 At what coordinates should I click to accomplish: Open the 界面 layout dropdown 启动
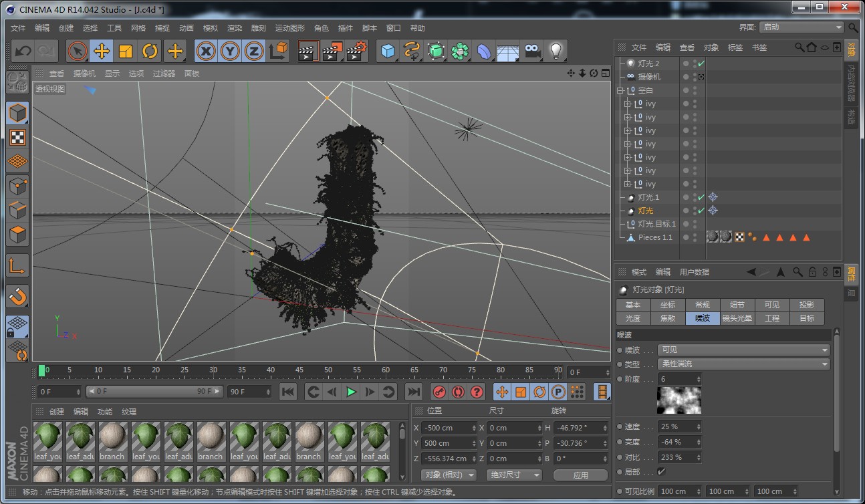click(x=801, y=27)
